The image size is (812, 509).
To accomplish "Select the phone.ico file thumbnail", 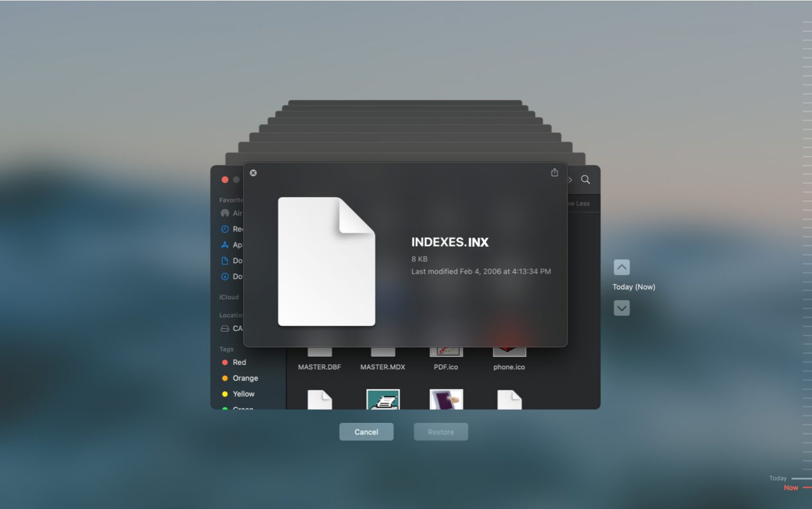I will click(509, 349).
